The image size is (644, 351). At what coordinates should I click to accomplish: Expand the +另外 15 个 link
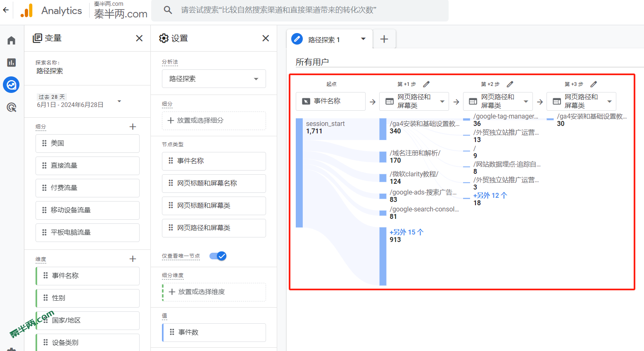click(406, 232)
